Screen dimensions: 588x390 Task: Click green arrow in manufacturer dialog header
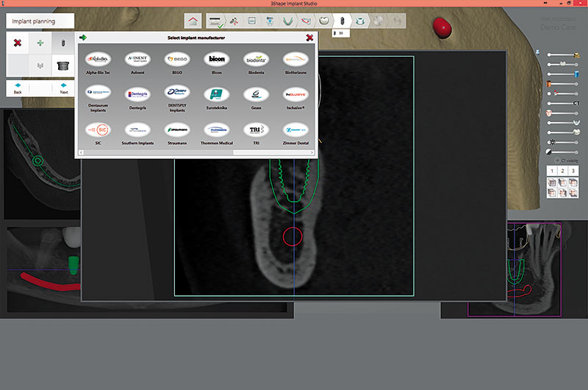point(83,38)
